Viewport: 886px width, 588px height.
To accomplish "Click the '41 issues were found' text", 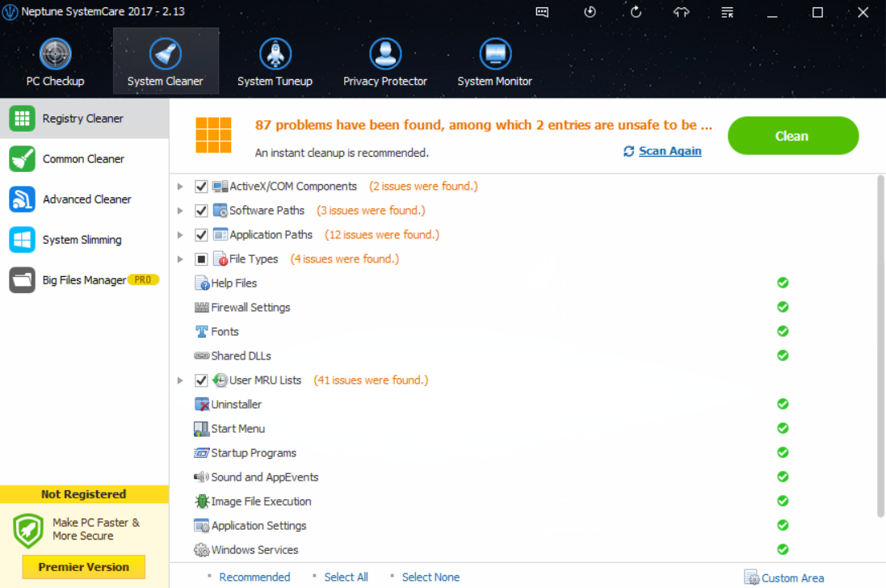I will click(371, 380).
